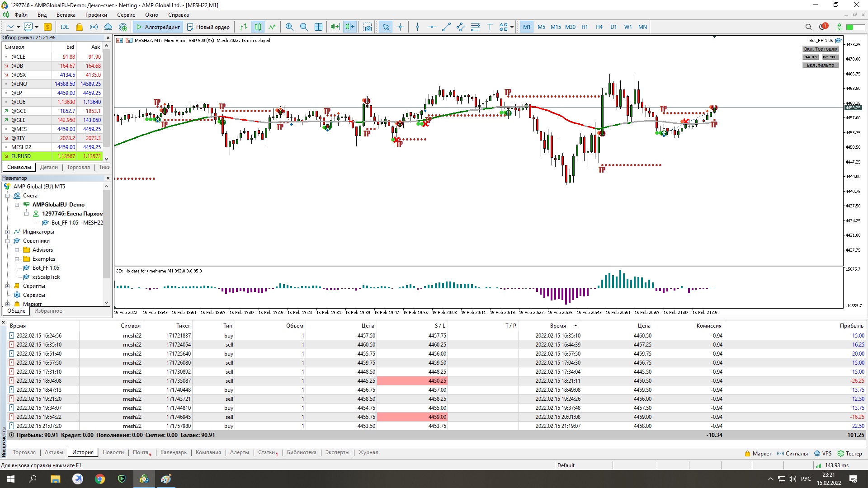
Task: Tile chart windows with the grid icon
Action: 318,27
